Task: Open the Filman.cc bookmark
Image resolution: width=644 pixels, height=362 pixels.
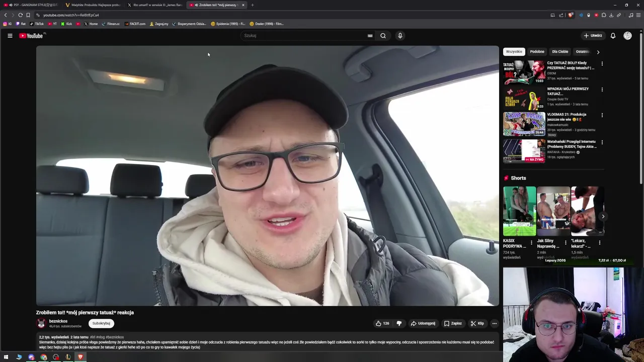Action: 111,24
